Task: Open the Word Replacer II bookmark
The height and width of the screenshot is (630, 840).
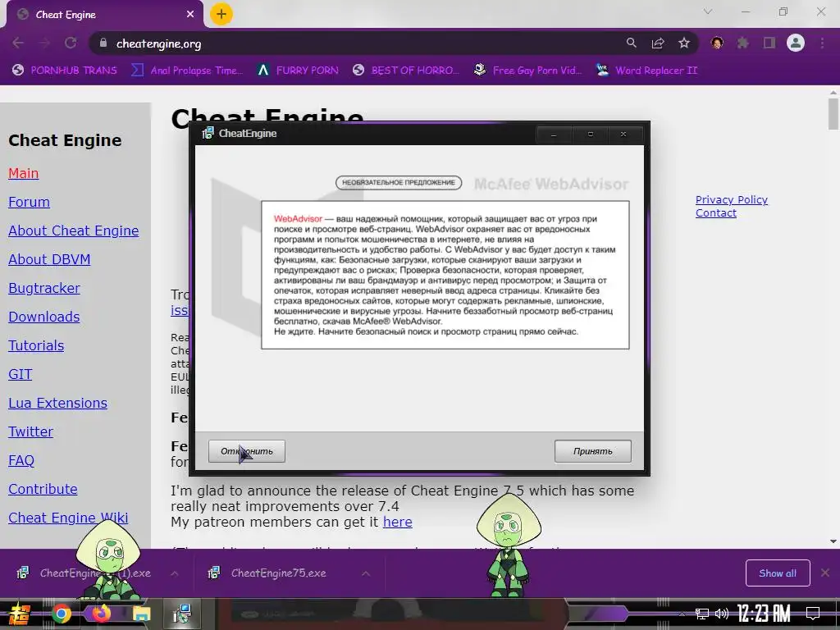Action: click(646, 71)
